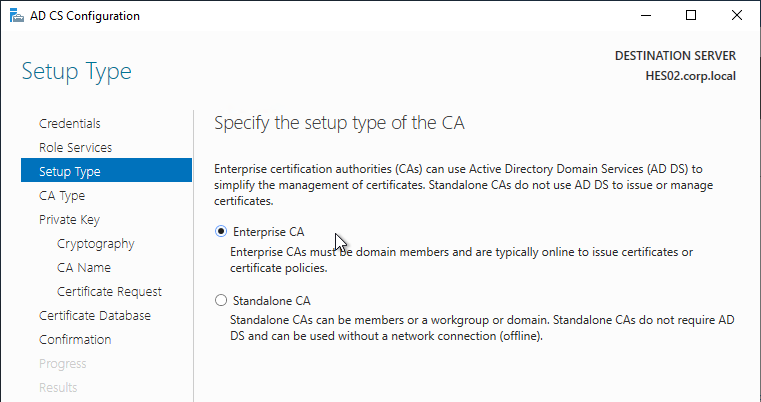Open the Role Services step

(x=76, y=148)
